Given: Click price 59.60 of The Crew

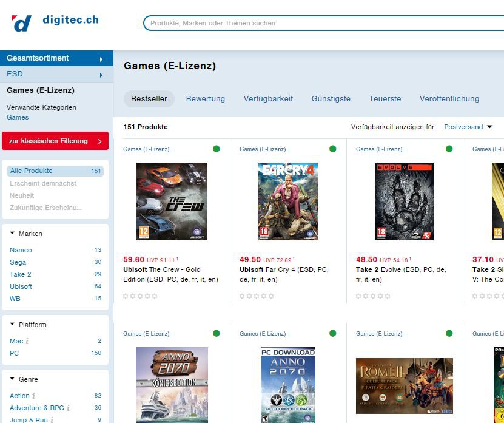Looking at the screenshot, I should (x=133, y=259).
